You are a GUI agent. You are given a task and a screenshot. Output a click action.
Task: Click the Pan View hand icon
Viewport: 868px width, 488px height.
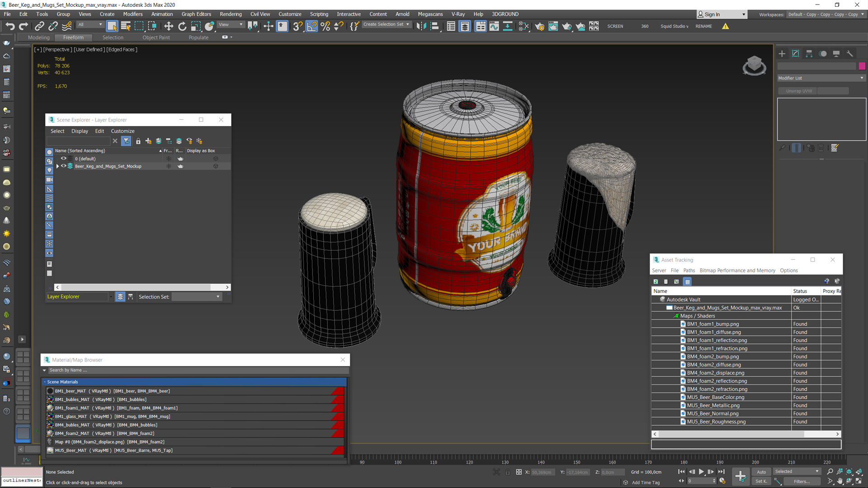[840, 481]
